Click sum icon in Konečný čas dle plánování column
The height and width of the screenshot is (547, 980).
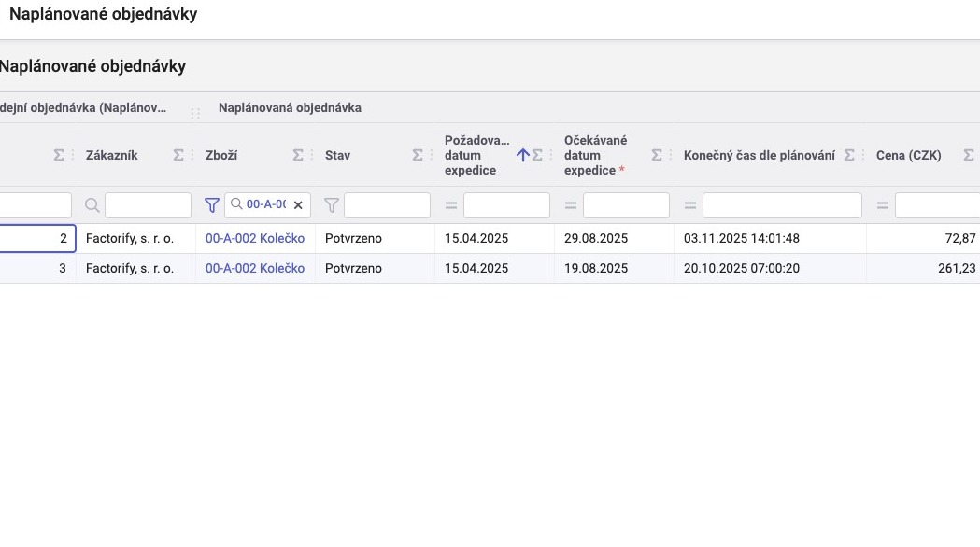849,156
